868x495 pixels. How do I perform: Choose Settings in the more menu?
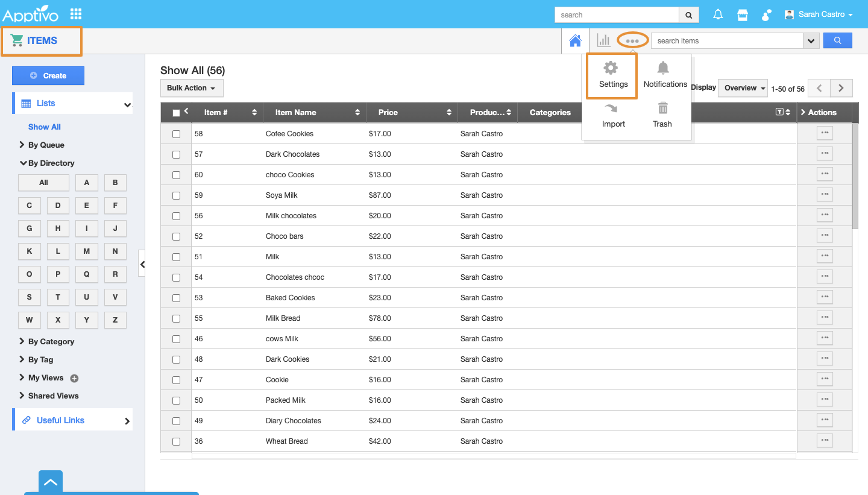coord(612,75)
